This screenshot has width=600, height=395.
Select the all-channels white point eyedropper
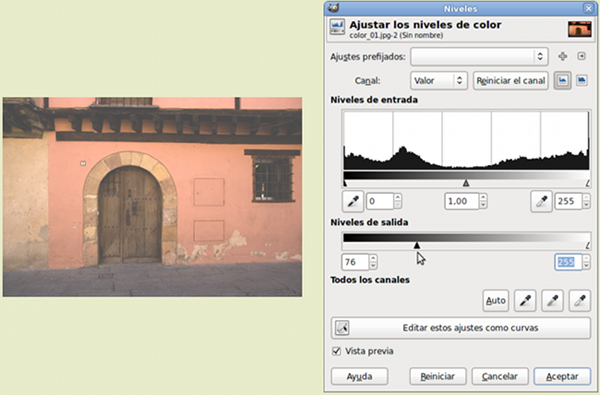coord(580,300)
